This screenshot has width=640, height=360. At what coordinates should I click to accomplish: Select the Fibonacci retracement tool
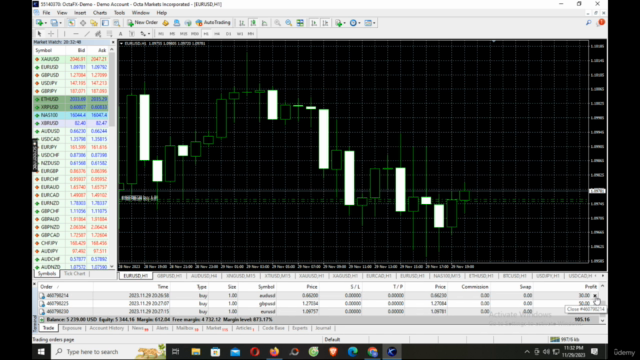coord(109,33)
